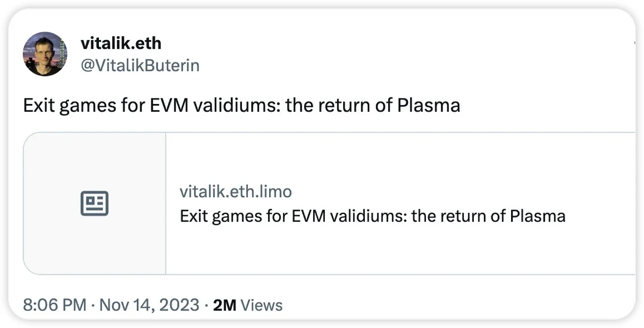Image resolution: width=644 pixels, height=328 pixels.
Task: Click the word Plasma in the tweet text
Action: coord(428,106)
